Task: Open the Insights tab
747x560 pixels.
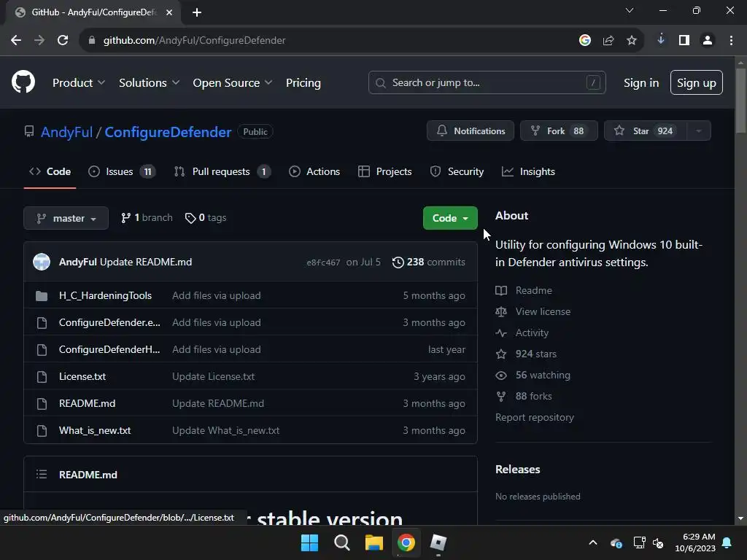Action: coord(528,171)
